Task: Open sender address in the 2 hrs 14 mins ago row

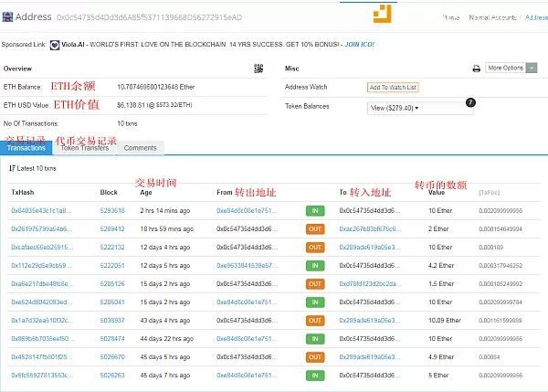Action: tap(247, 210)
